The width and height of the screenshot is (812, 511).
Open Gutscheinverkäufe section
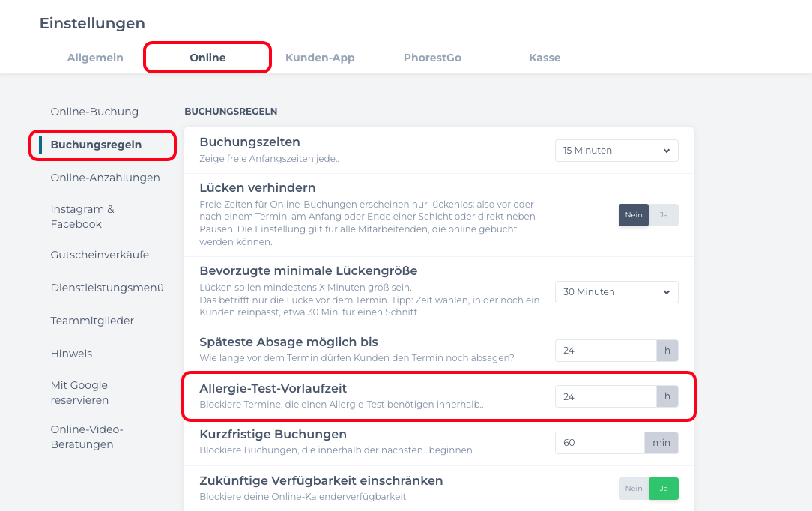coord(100,255)
